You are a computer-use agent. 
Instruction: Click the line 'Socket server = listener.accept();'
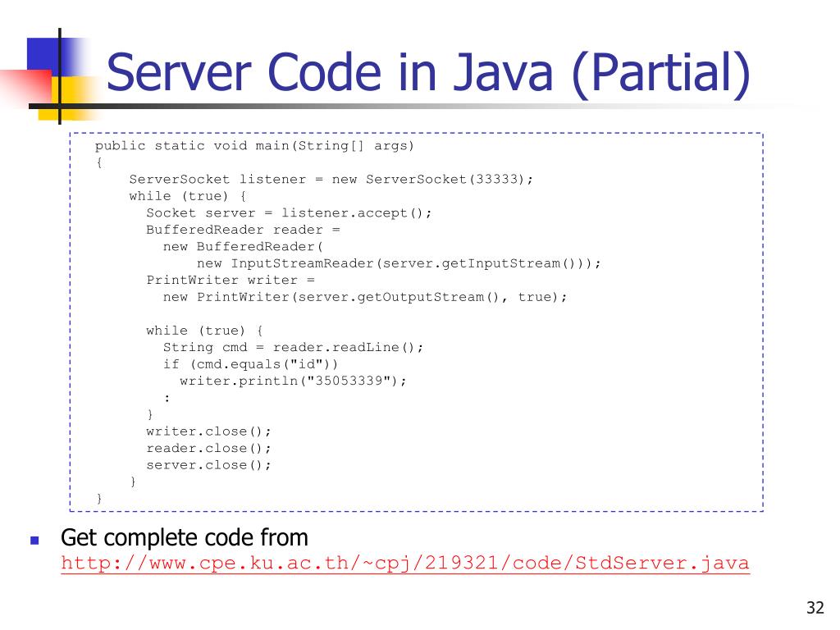pyautogui.click(x=289, y=213)
